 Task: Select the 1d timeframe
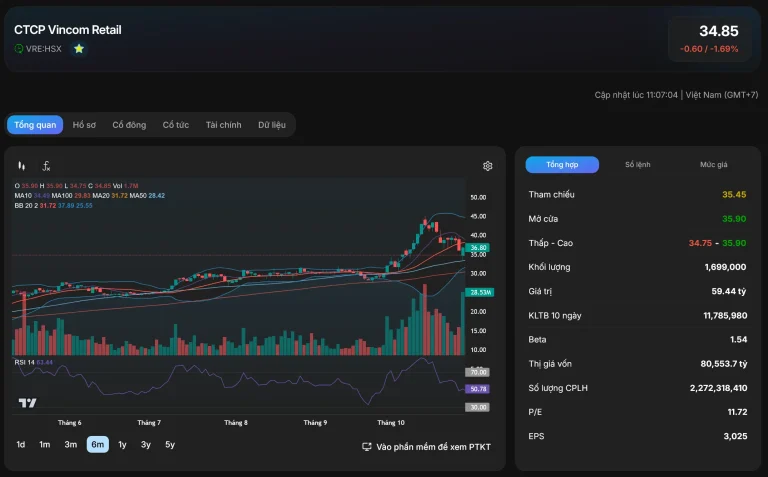pyautogui.click(x=21, y=445)
